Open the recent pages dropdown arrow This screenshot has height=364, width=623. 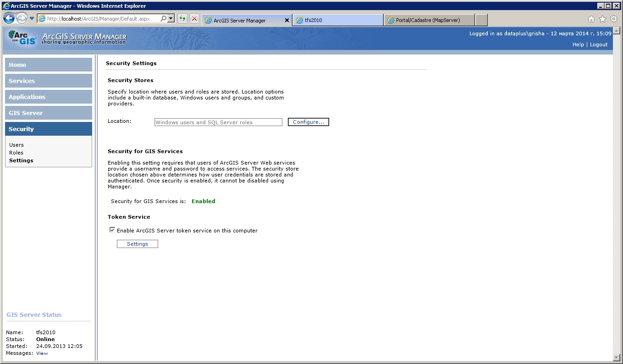32,19
